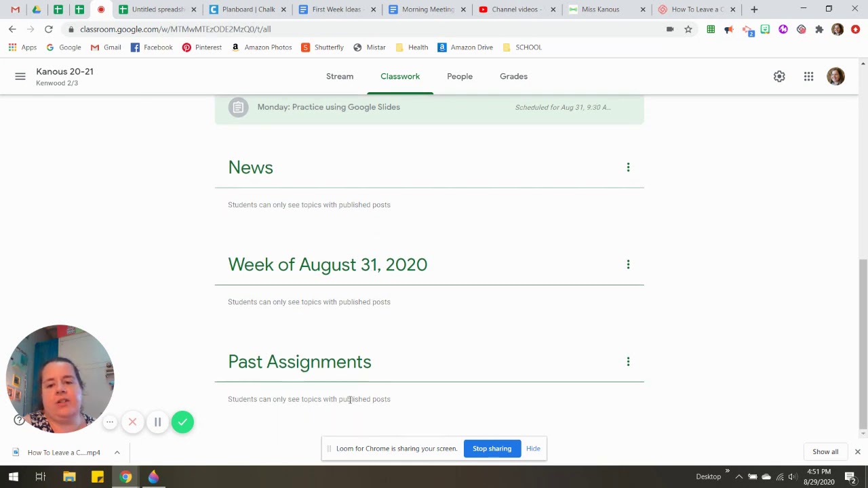The image size is (868, 488).
Task: Open the Pinterest bookmark
Action: tap(201, 47)
